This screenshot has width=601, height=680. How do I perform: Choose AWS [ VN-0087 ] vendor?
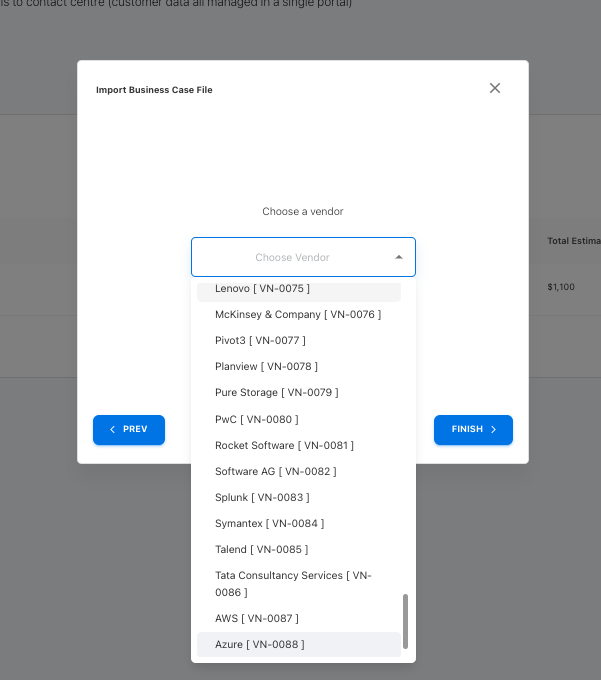256,618
